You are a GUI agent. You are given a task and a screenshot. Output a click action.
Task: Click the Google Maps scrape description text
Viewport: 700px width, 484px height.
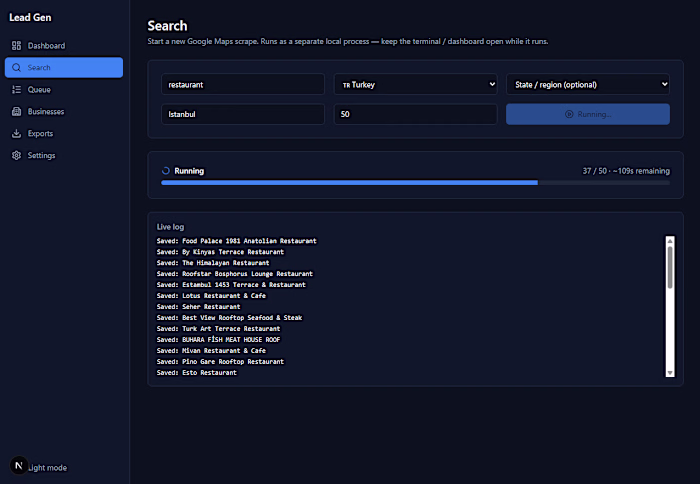(x=348, y=41)
